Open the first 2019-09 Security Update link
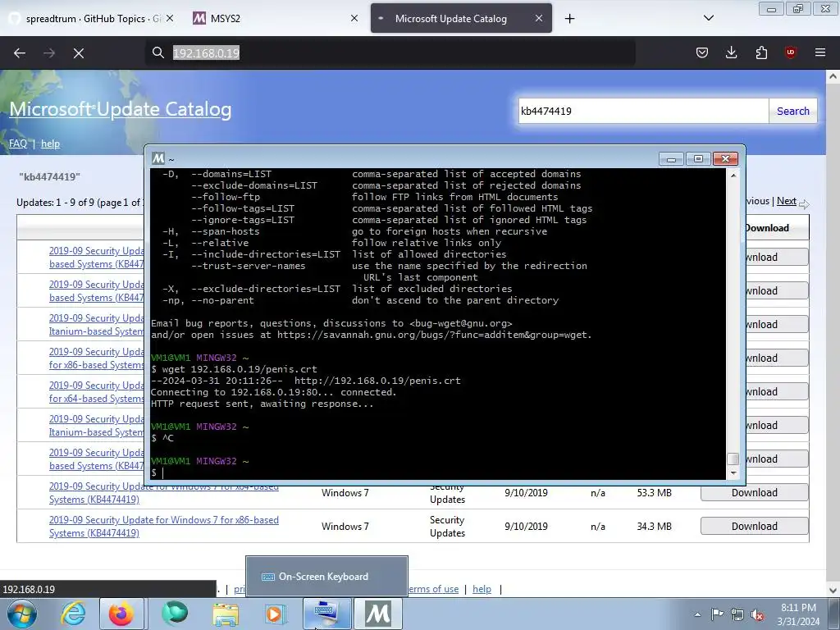 [x=97, y=257]
